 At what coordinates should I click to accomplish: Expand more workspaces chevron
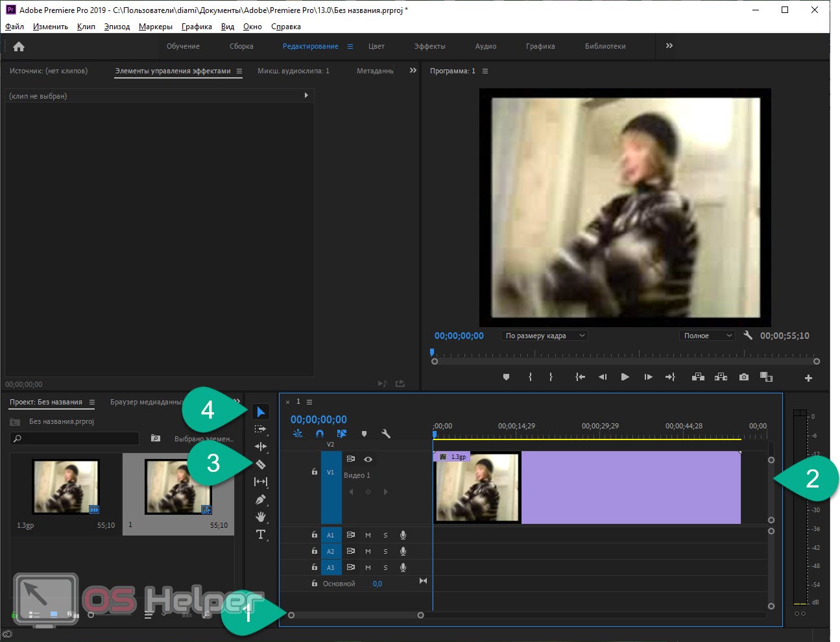669,45
